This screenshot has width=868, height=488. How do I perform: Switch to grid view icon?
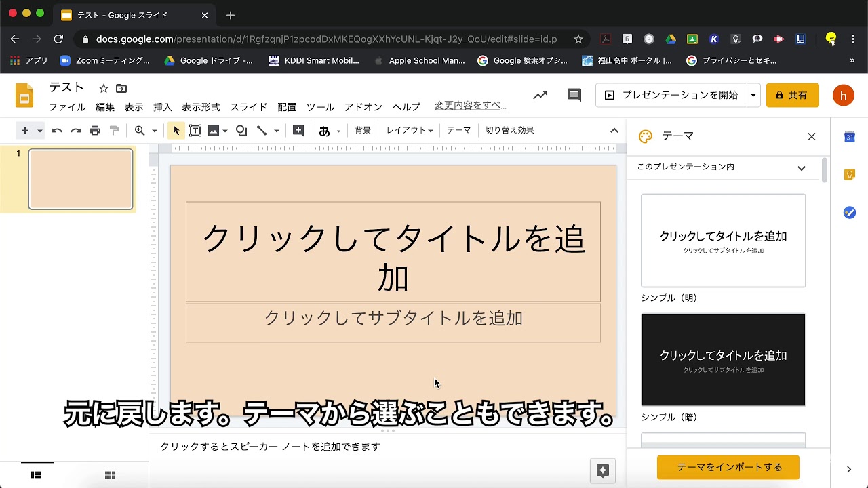point(110,475)
